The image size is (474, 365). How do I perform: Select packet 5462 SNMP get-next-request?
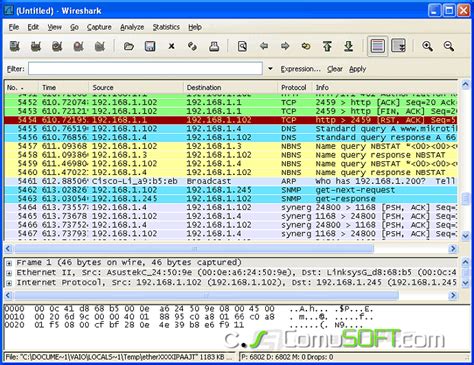tap(231, 190)
